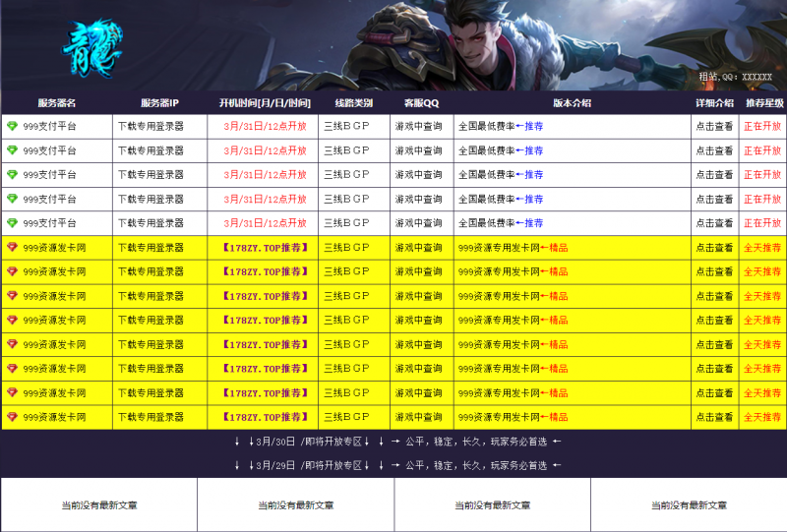Click 正在开放 in the first 999支付平台 row
Screen dimensions: 787x532
[x=762, y=126]
